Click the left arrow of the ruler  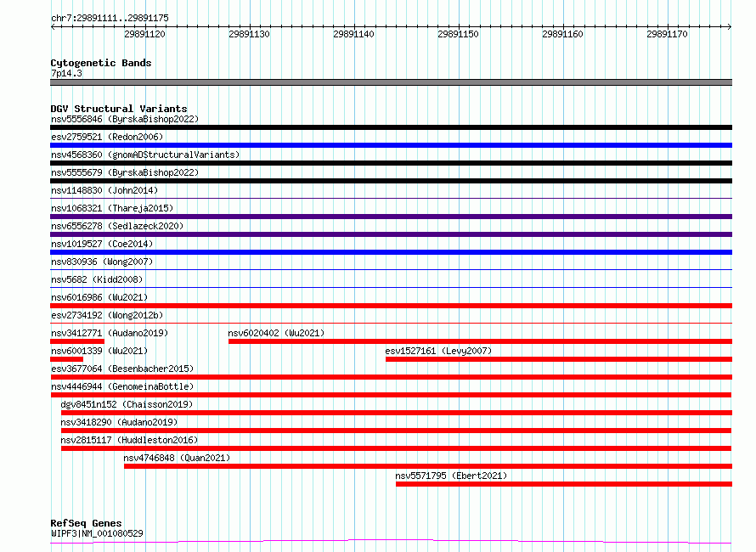tap(53, 26)
